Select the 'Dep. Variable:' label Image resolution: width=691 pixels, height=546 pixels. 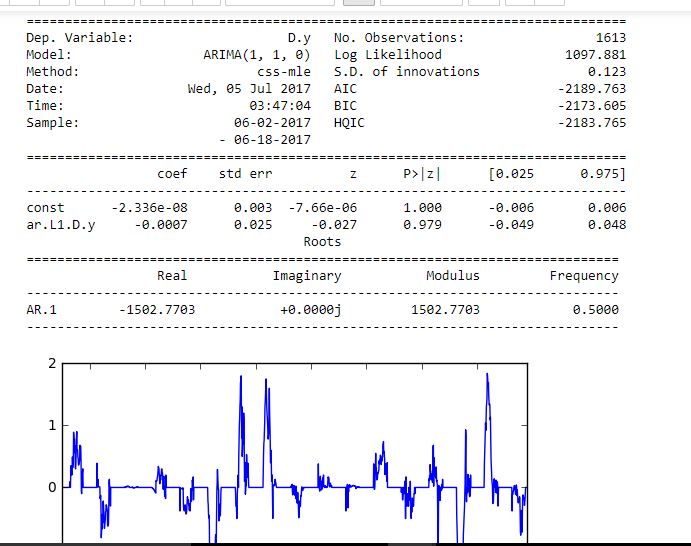[79, 38]
